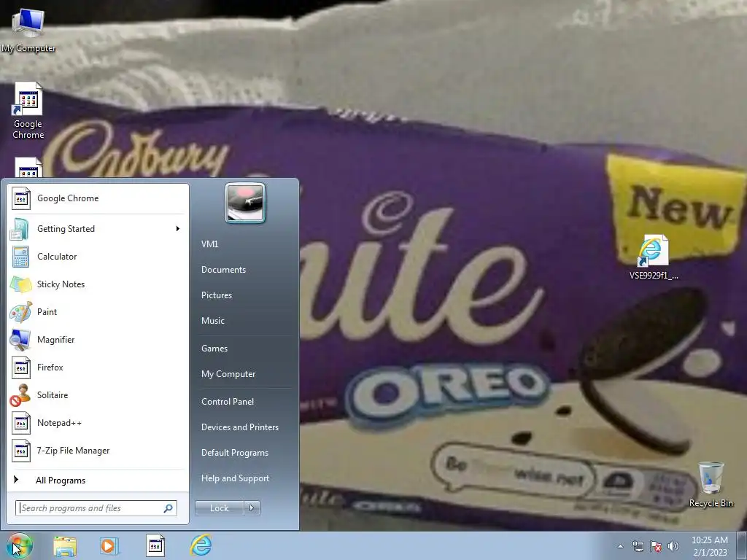Open Windows Media Player from taskbar
This screenshot has height=560, width=747.
click(x=109, y=545)
